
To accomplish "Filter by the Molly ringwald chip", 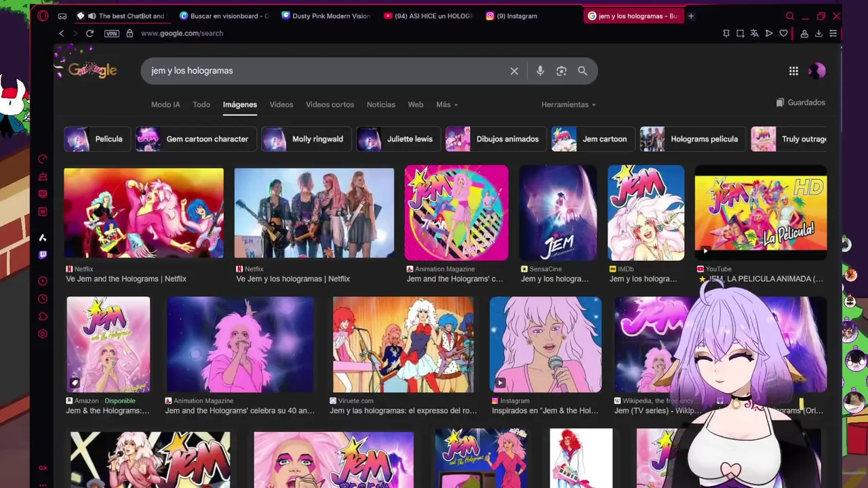I will click(x=305, y=139).
